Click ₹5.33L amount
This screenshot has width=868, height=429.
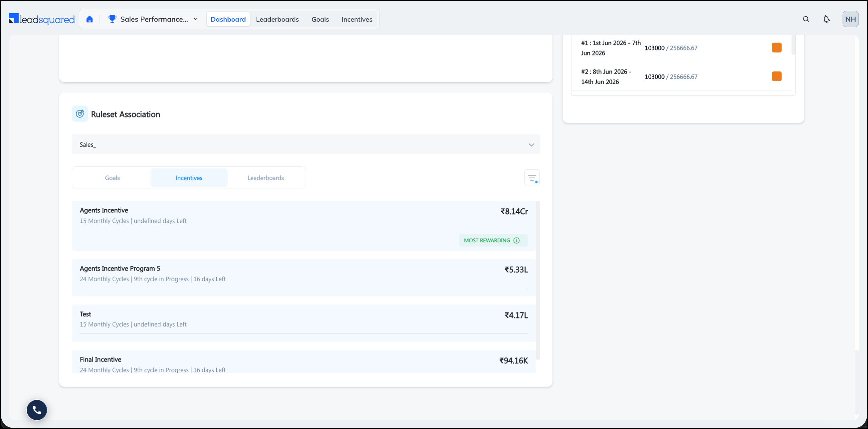point(516,270)
